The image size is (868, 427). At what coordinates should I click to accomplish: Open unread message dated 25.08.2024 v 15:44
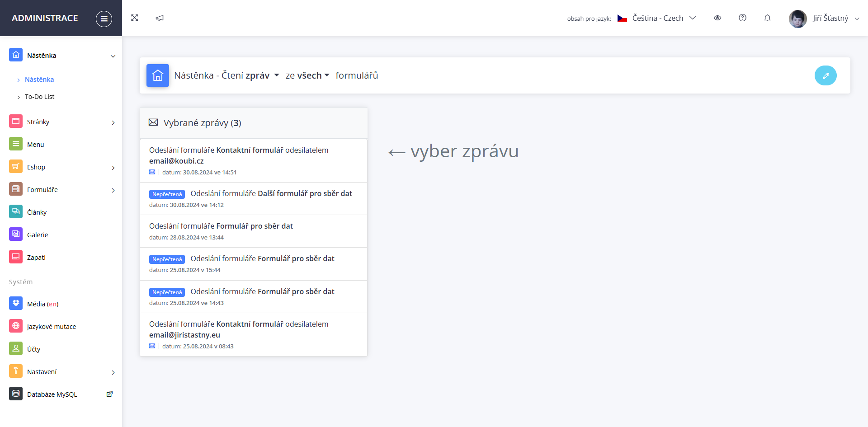pyautogui.click(x=254, y=264)
